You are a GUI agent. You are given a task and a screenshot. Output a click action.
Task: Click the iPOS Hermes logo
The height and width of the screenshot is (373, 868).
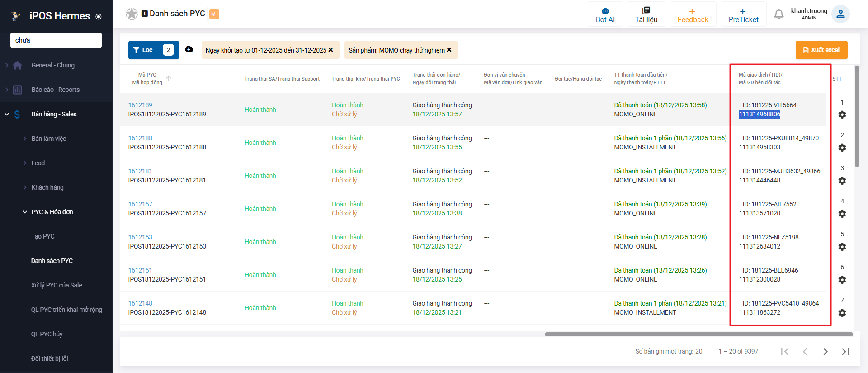(16, 16)
